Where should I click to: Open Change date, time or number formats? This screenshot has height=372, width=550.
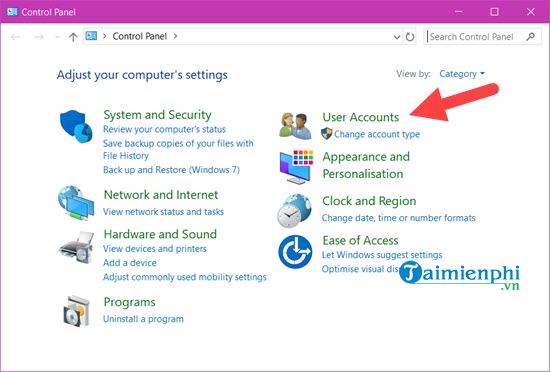click(398, 218)
